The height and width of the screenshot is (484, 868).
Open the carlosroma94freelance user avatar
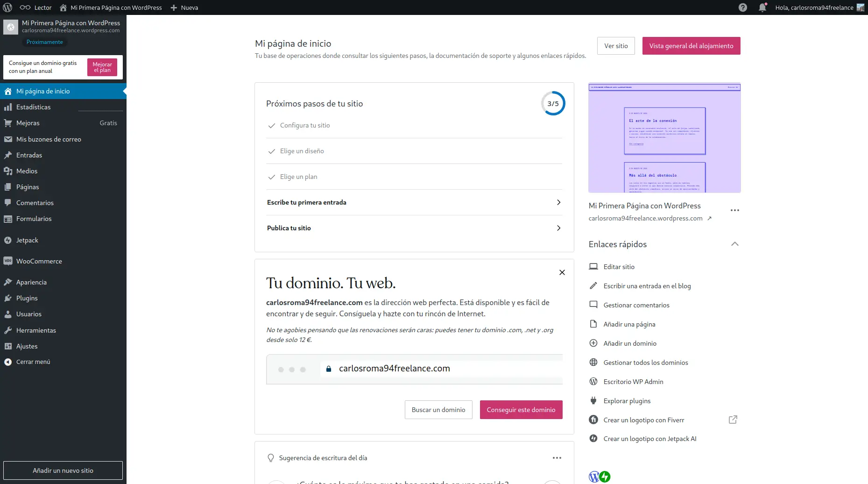(861, 7)
